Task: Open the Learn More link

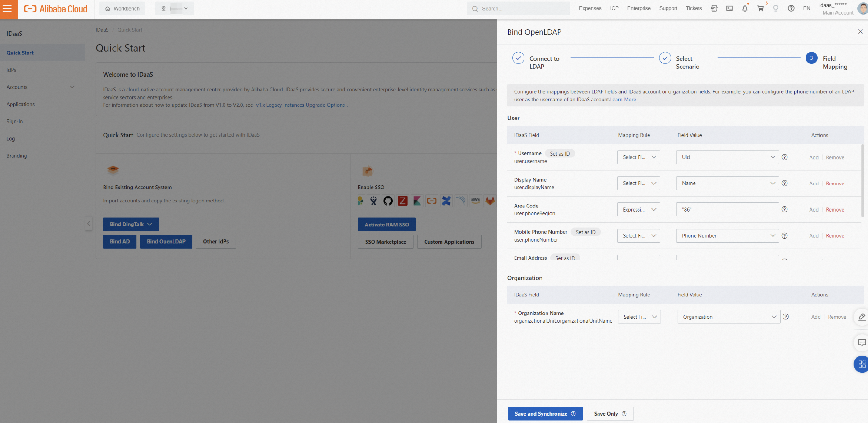Action: [x=623, y=100]
